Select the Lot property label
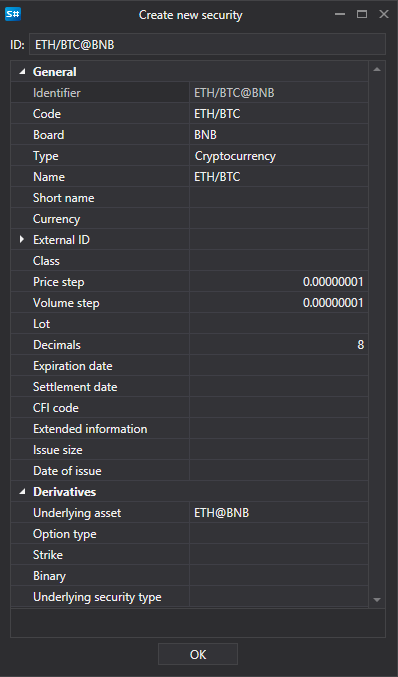Image resolution: width=398 pixels, height=677 pixels. tap(41, 324)
